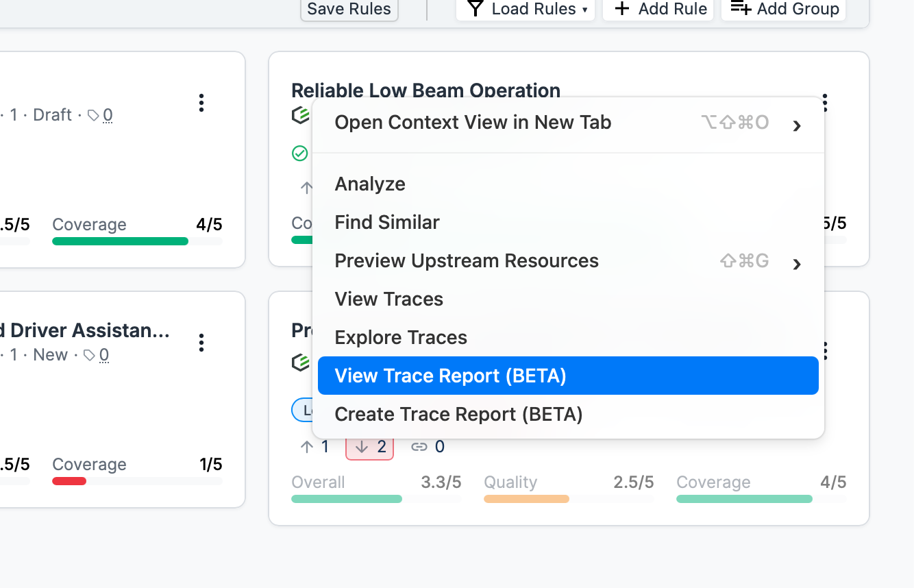Select Create Trace Report (BETA)
Screen dimensions: 914x588
click(568, 414)
